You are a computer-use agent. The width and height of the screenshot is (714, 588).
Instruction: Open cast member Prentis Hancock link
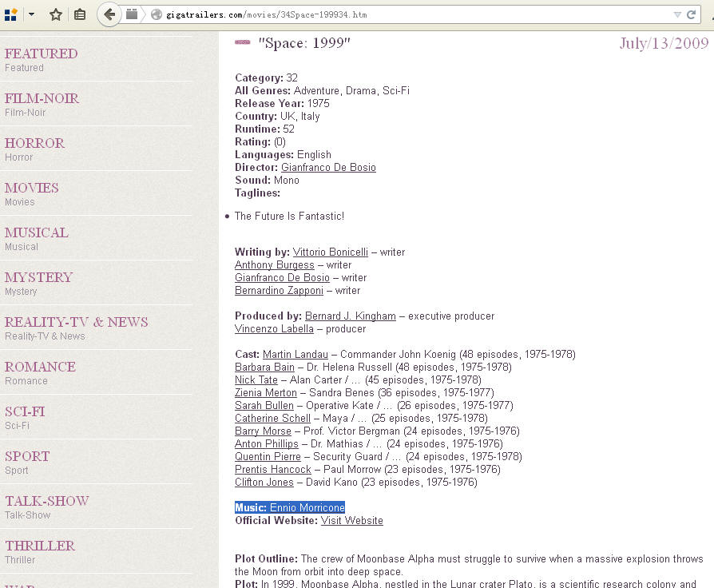click(x=273, y=469)
